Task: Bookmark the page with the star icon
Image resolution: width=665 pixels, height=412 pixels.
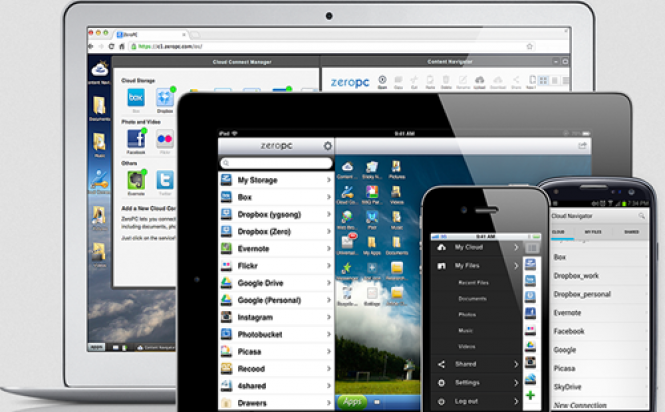Action: tap(529, 46)
